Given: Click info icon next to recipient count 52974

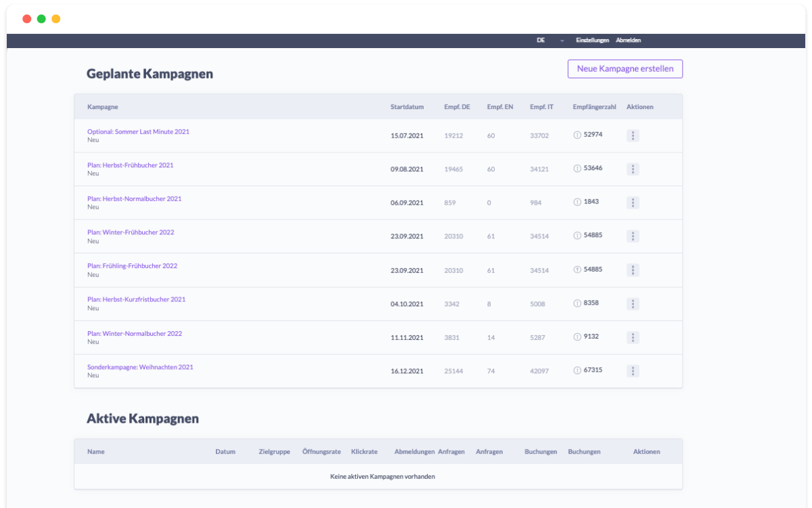Looking at the screenshot, I should 577,135.
